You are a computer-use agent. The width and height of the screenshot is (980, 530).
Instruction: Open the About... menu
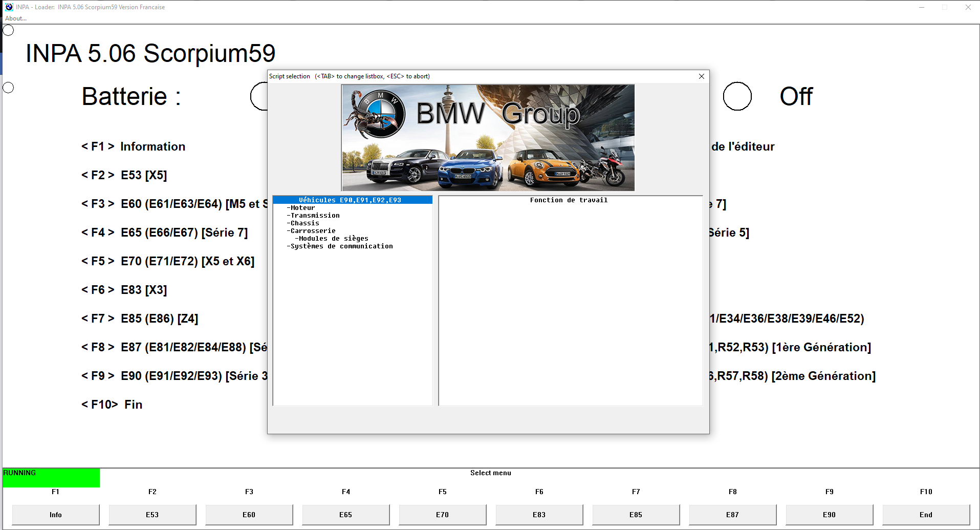tap(16, 18)
